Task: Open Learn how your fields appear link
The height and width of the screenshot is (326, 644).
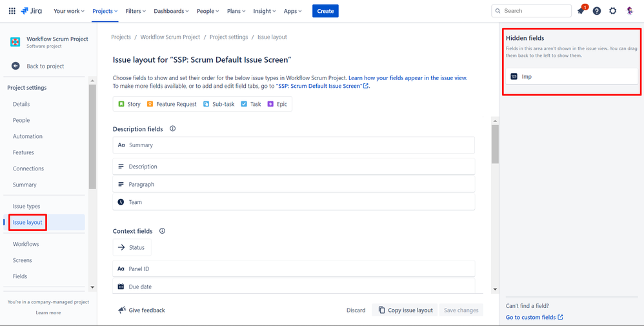Action: [408, 77]
